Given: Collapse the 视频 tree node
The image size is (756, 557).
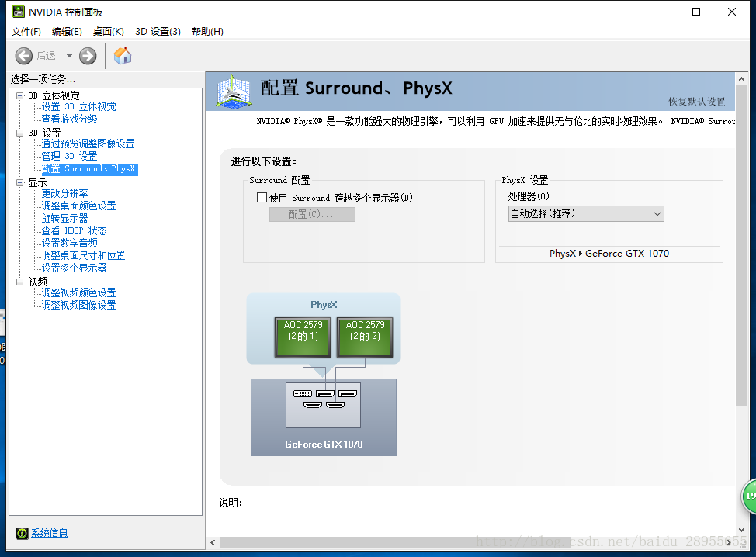Looking at the screenshot, I should pyautogui.click(x=19, y=282).
